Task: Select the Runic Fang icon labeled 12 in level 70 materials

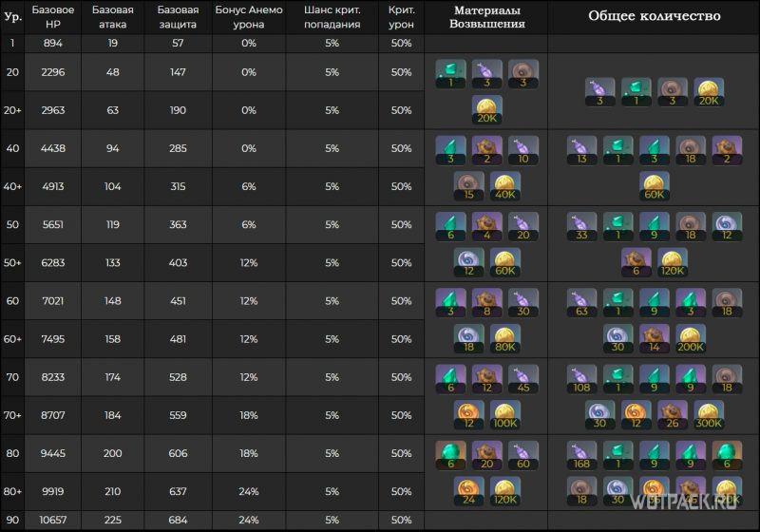Action: [x=486, y=379]
